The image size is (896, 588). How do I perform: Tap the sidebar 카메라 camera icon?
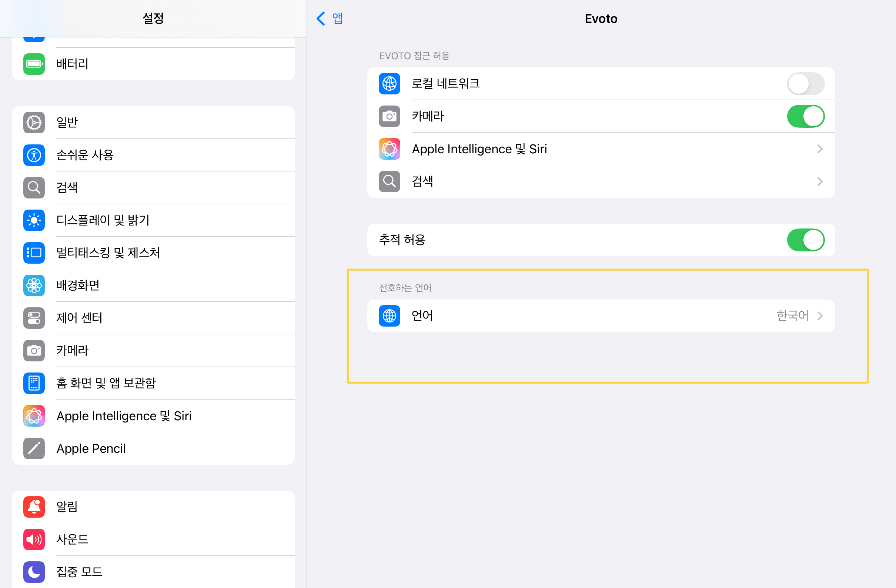tap(34, 350)
